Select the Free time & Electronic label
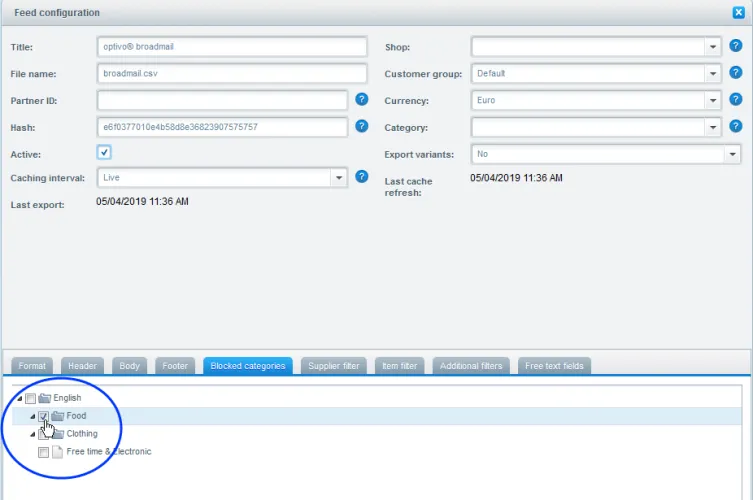The height and width of the screenshot is (500, 753). tap(109, 451)
